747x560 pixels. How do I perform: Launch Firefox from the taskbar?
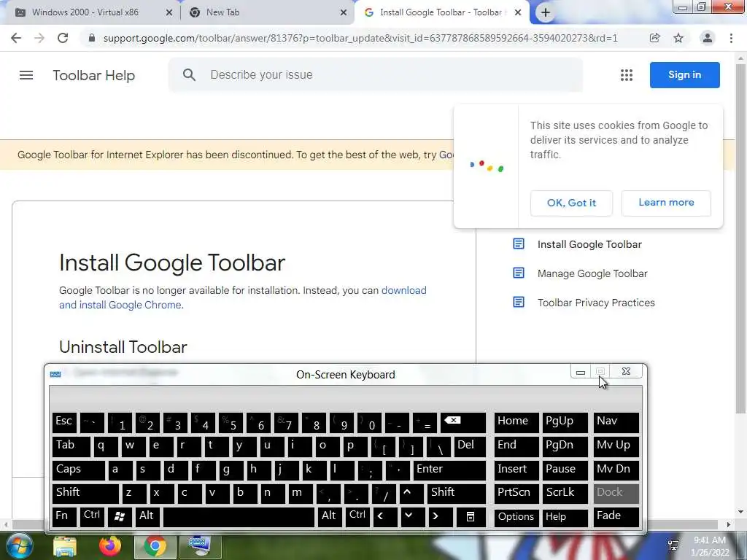point(110,546)
